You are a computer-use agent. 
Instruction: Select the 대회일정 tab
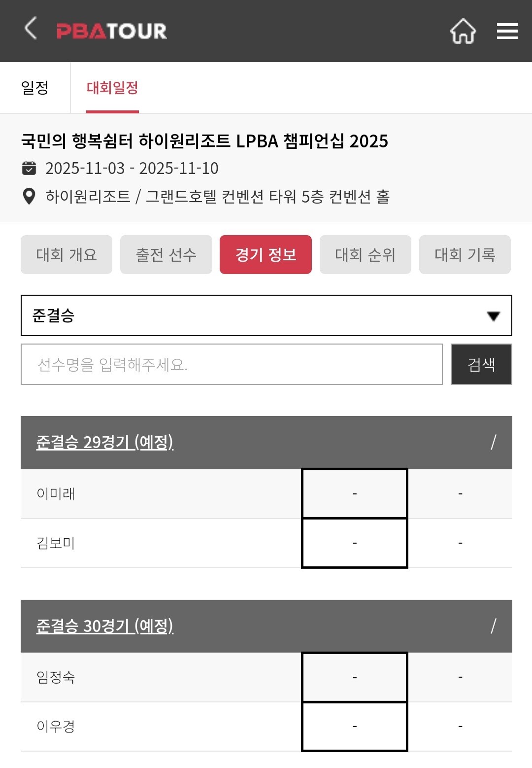coord(112,88)
